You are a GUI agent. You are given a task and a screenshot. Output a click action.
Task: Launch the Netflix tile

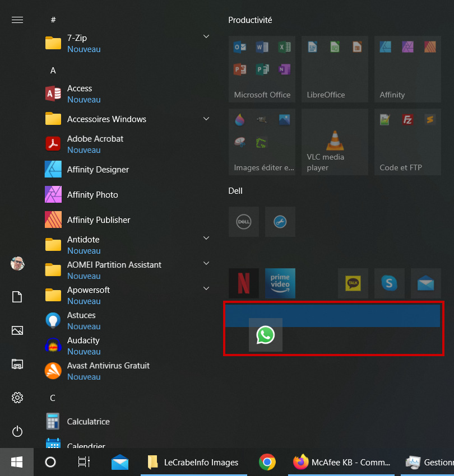(244, 283)
